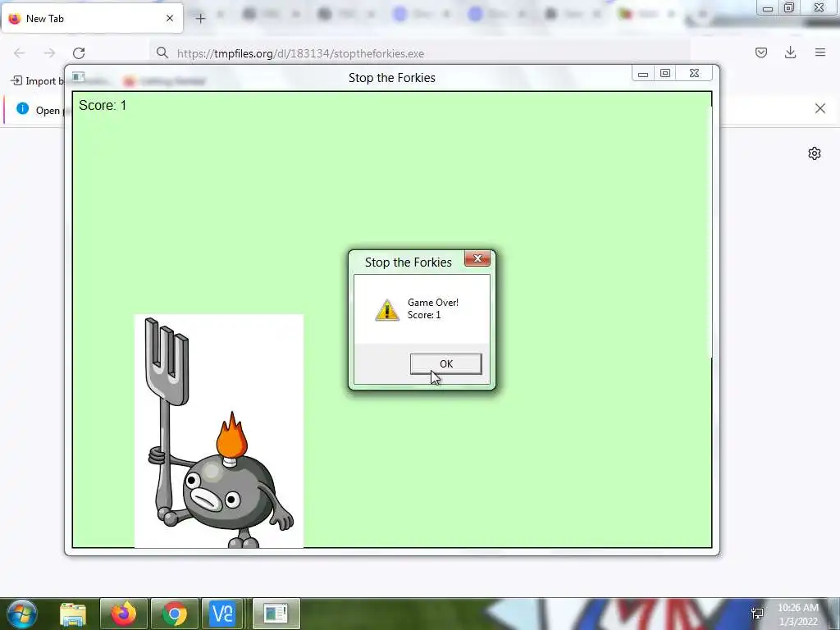Go forward in Firefox
840x630 pixels.
coord(49,53)
